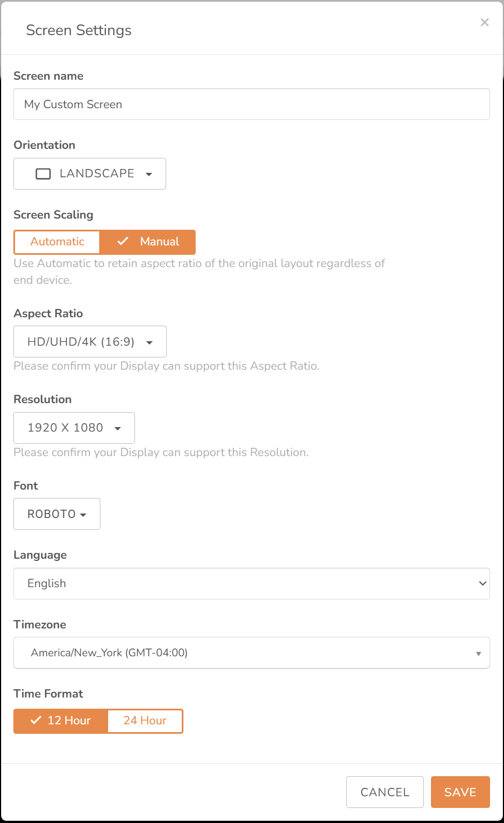Expand the Language English select box
The height and width of the screenshot is (823, 504).
(251, 583)
